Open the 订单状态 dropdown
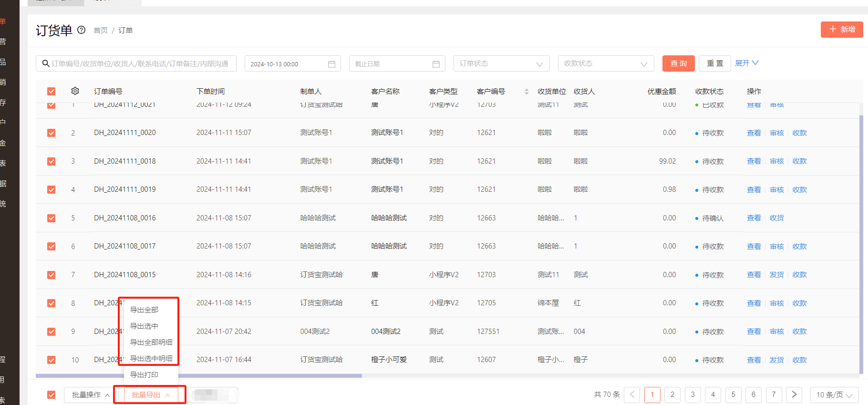The height and width of the screenshot is (405, 868). (x=501, y=63)
